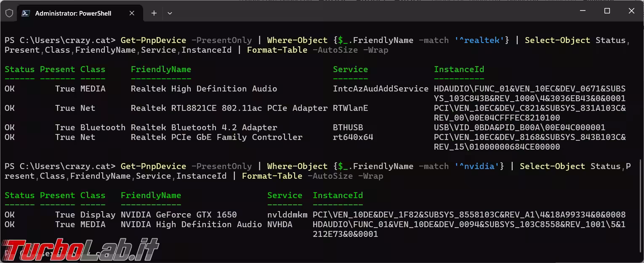Click the administrator shield icon
The width and height of the screenshot is (644, 263).
[x=9, y=13]
